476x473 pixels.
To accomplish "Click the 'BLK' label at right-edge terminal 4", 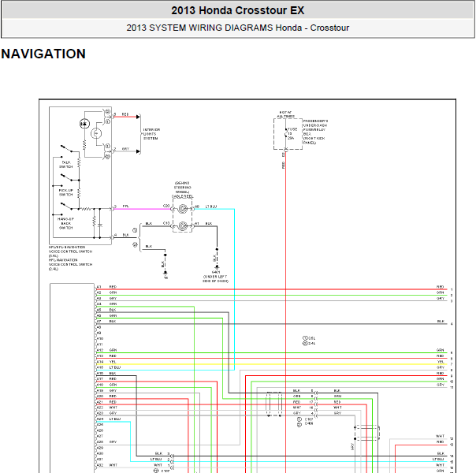I will tap(441, 321).
